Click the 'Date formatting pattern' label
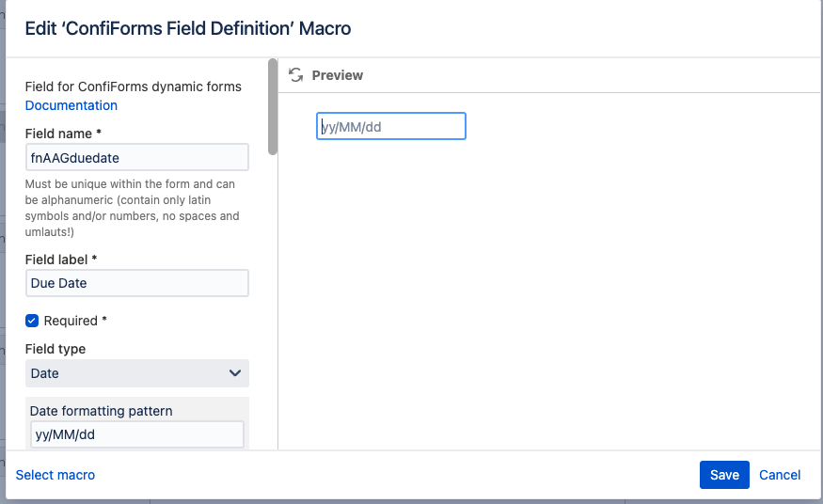The image size is (823, 504). (101, 411)
